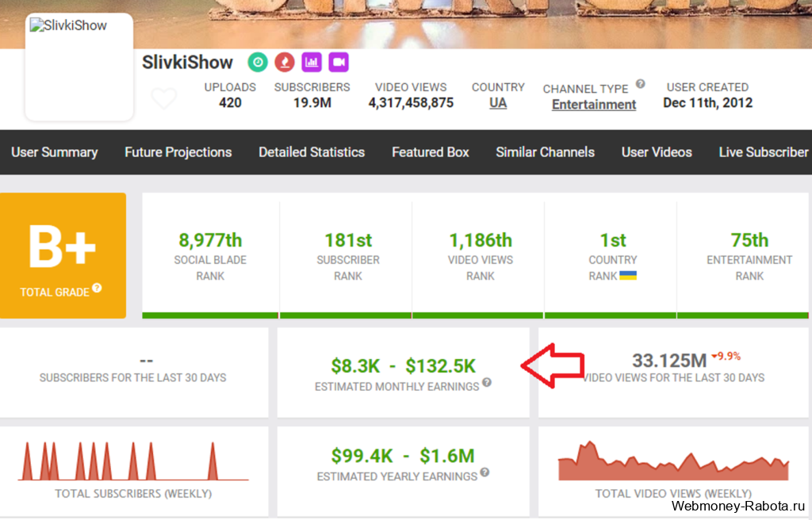Click the SlivkiShow channel avatar image
This screenshot has height=520, width=812.
[79, 67]
